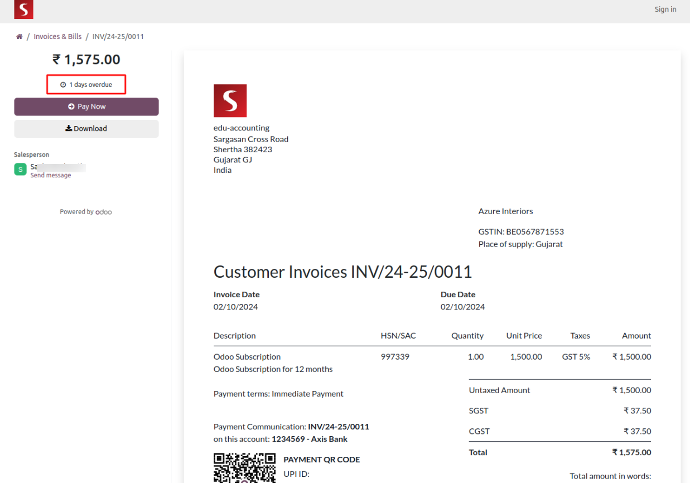Click the 1234569 - Axis Bank account text
The image size is (690, 483).
click(x=309, y=439)
